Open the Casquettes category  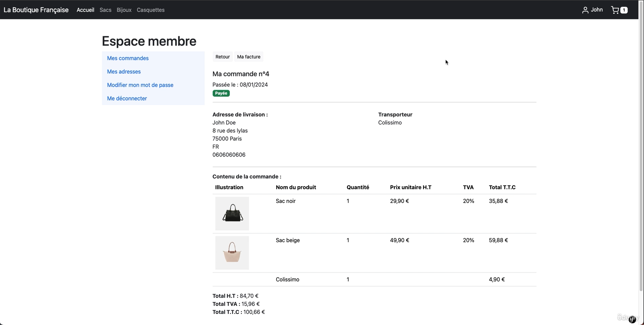point(150,10)
